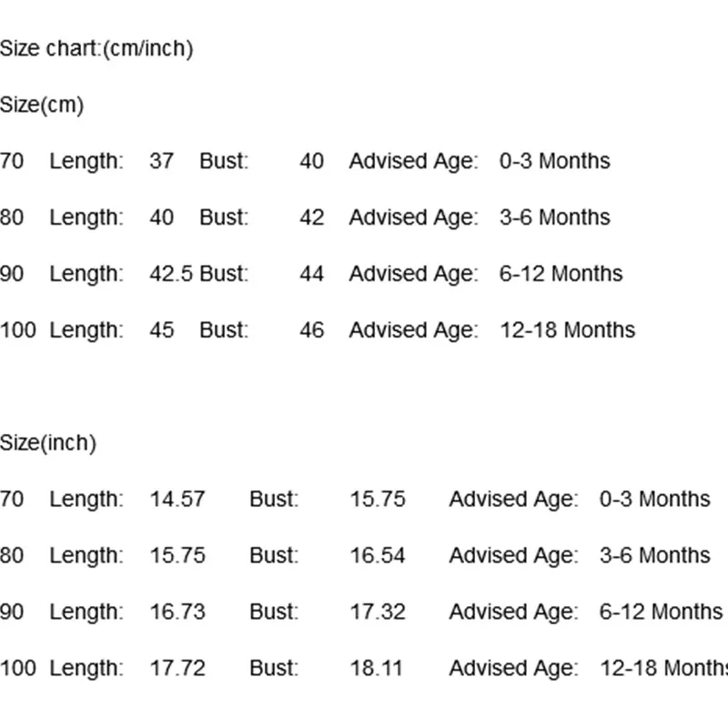
Task: Click size 100 in the inch table
Action: click(18, 668)
